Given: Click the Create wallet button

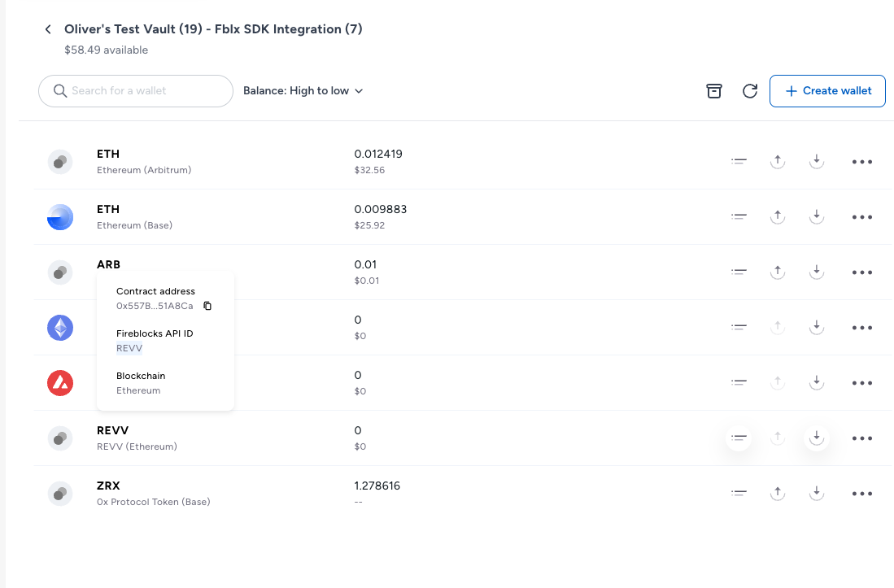Looking at the screenshot, I should [827, 91].
